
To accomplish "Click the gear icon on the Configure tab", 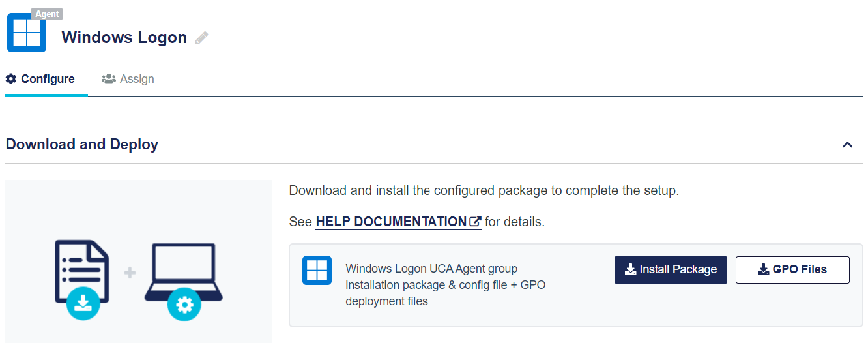I will pyautogui.click(x=11, y=79).
